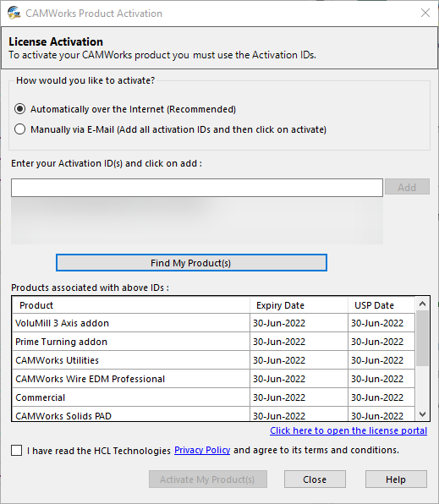Viewport: 439px width, 504px height.
Task: Click the CAMWorks logo icon in title bar
Action: 14,13
